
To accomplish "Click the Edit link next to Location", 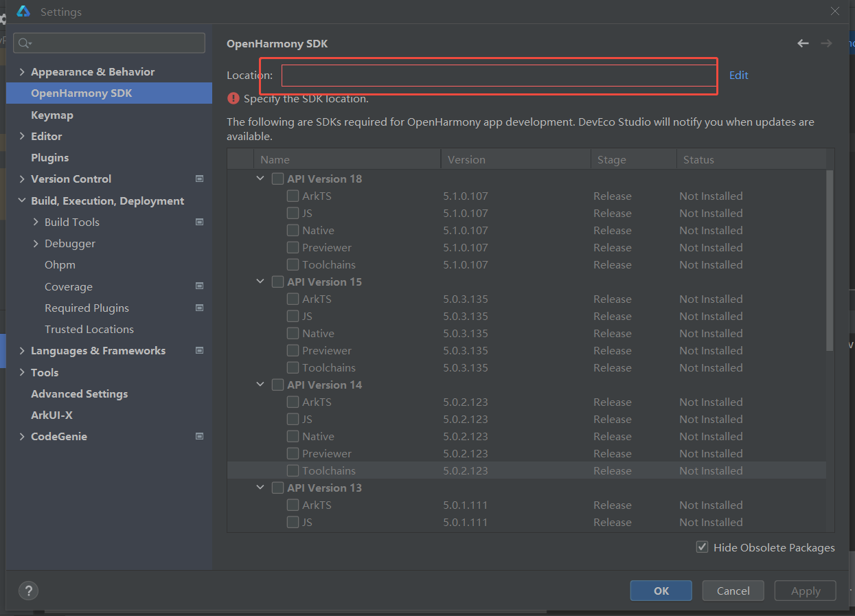I will pos(738,75).
